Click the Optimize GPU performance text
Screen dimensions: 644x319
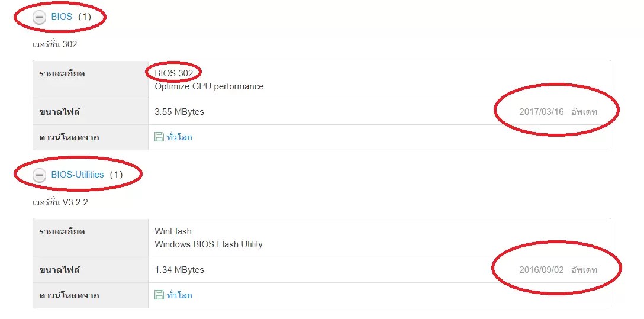click(209, 86)
